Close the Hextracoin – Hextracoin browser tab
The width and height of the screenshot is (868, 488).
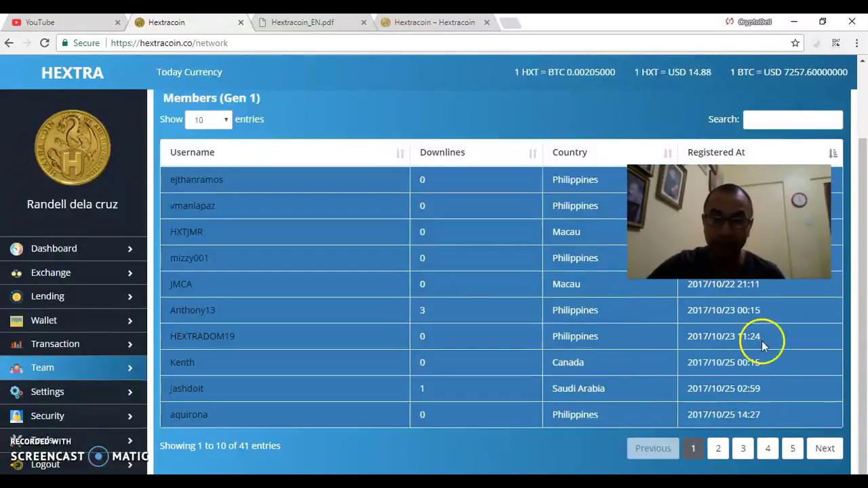click(x=486, y=22)
